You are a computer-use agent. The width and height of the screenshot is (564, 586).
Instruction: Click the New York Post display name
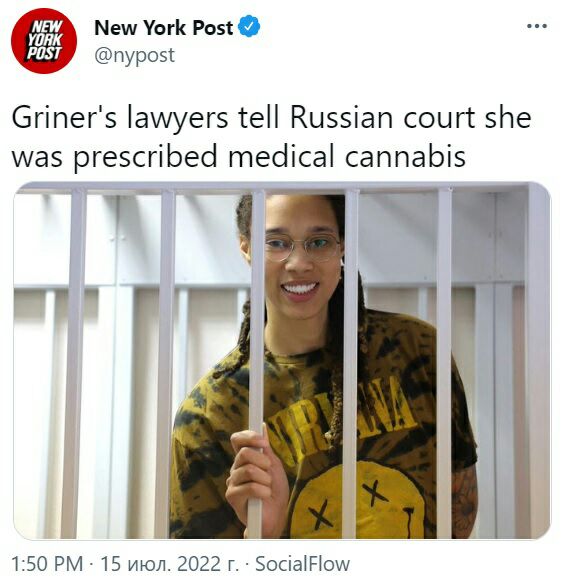click(x=164, y=28)
